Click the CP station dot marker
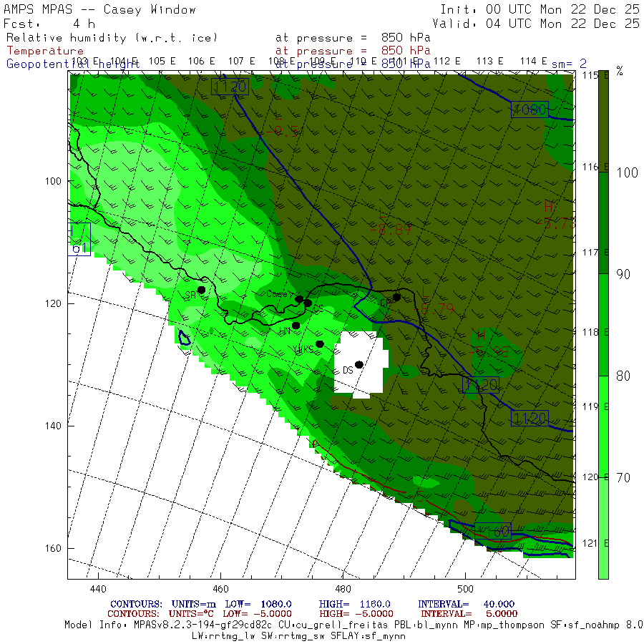This screenshot has height=644, width=644. (x=396, y=297)
